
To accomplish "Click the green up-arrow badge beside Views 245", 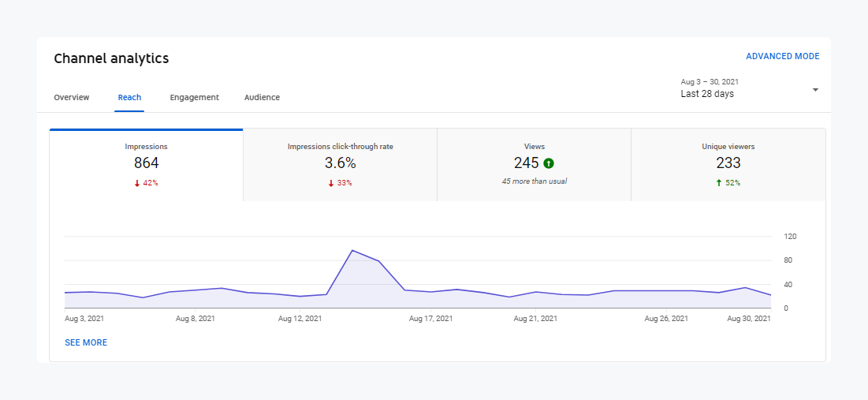I will click(549, 163).
